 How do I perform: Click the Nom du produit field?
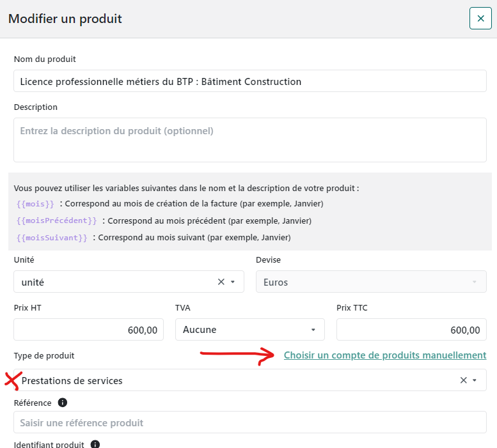(x=249, y=82)
